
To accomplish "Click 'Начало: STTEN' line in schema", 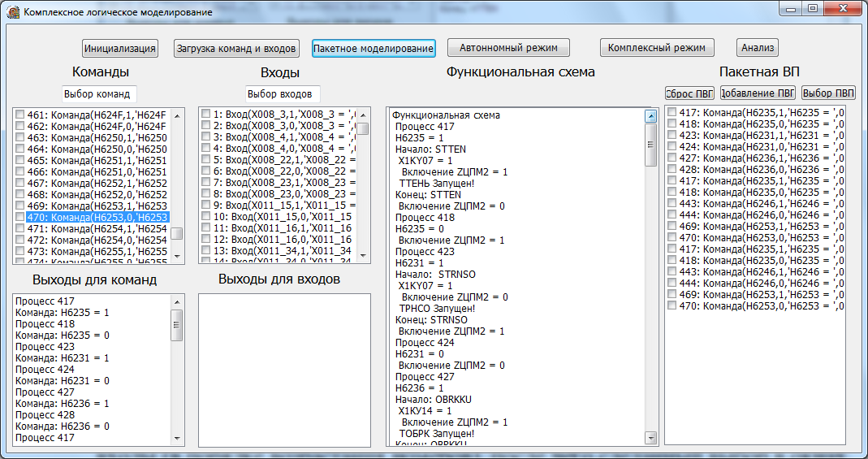I will point(429,149).
